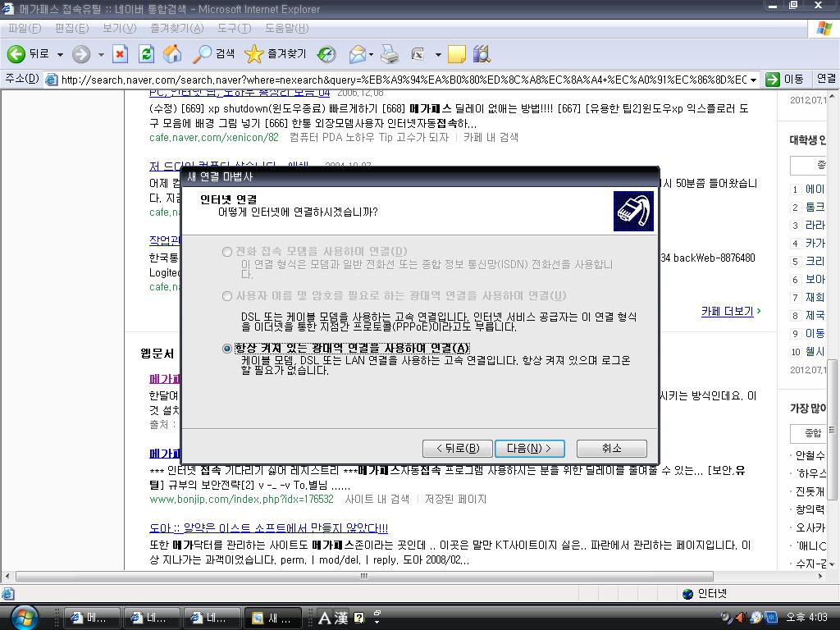Open the 도구(T) menu

point(234,29)
